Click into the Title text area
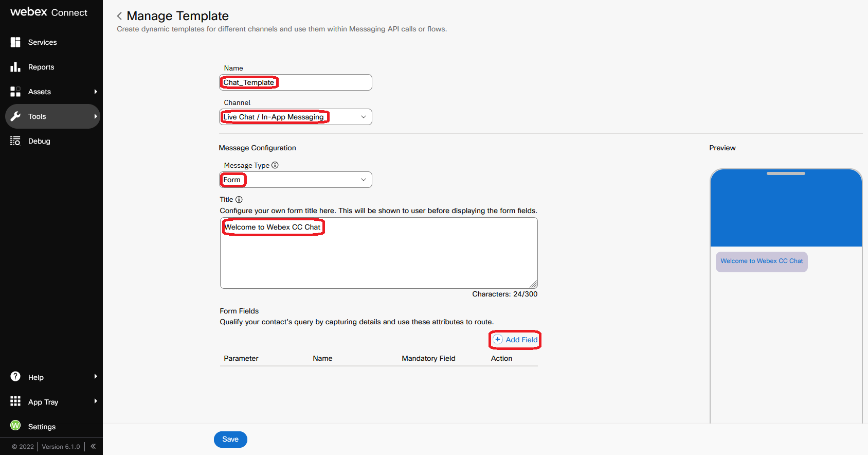Viewport: 868px width, 455px height. 379,253
